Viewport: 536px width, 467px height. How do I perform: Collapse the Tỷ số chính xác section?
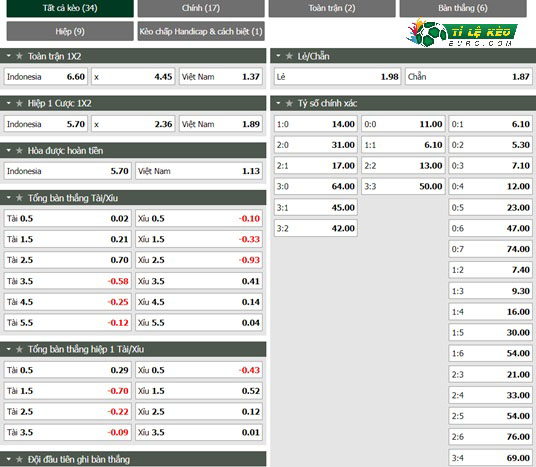tap(278, 103)
